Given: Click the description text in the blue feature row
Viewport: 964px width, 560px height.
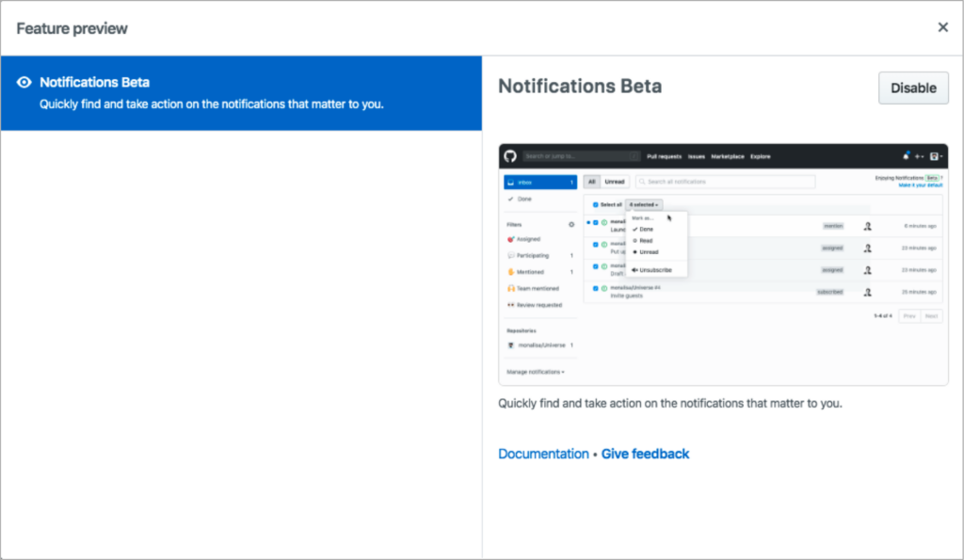Looking at the screenshot, I should coord(212,104).
